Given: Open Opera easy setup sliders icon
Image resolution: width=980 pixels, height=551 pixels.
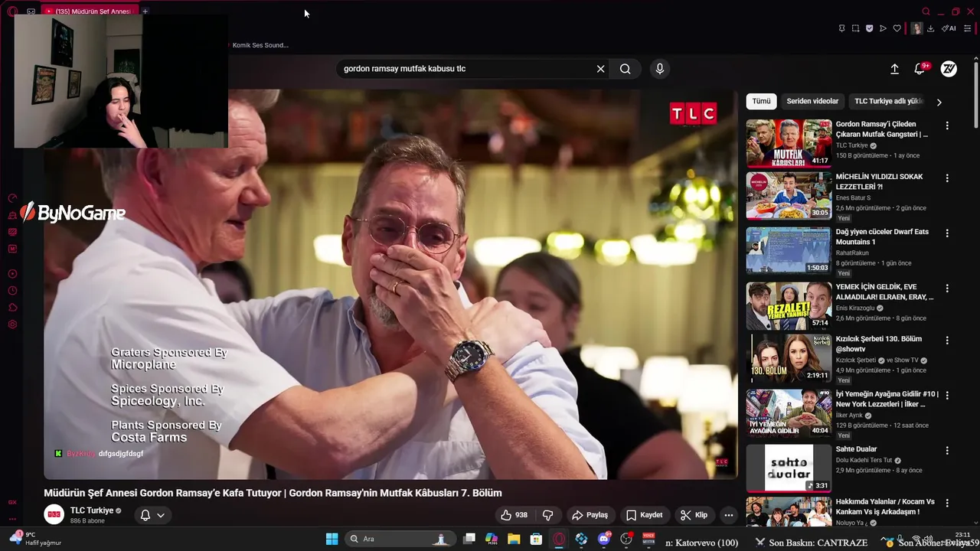Looking at the screenshot, I should (968, 28).
